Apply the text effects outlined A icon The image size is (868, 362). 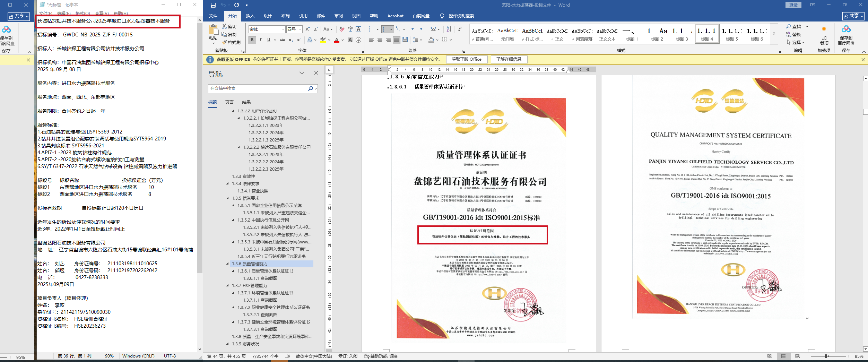click(310, 40)
